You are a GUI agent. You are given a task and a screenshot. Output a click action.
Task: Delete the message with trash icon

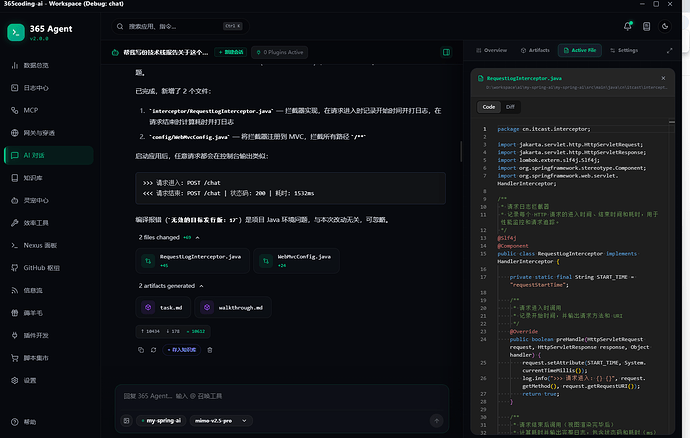(210, 350)
